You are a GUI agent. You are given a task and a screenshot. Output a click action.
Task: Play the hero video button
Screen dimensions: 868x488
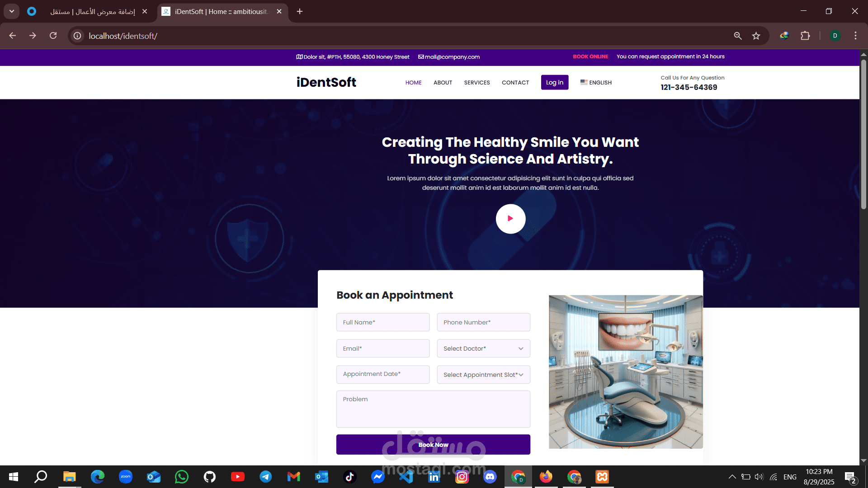pos(510,219)
